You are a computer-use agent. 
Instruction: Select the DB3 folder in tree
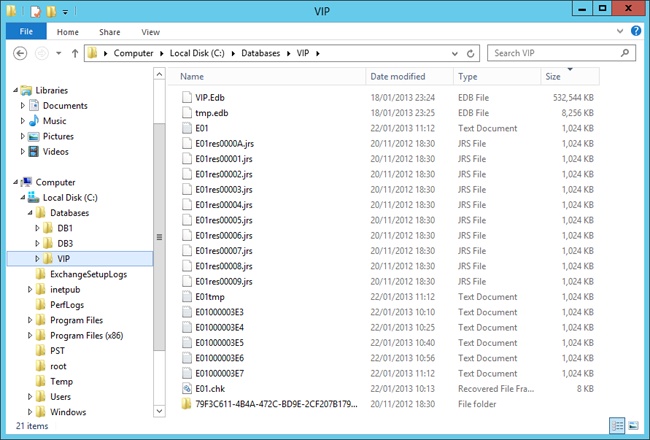(x=65, y=243)
